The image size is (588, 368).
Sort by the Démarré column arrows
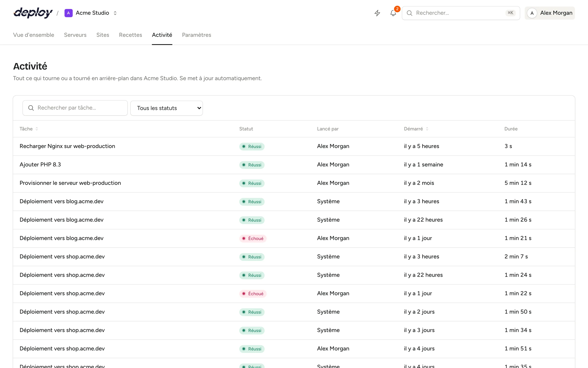tap(427, 129)
